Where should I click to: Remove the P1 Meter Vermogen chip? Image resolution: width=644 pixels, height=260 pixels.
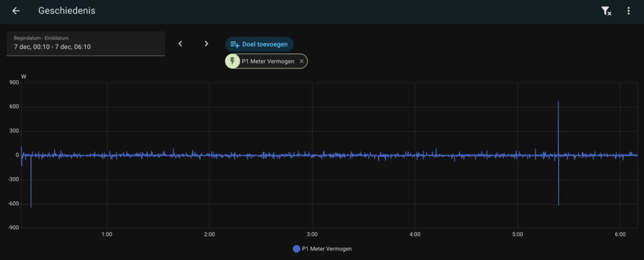pos(302,61)
